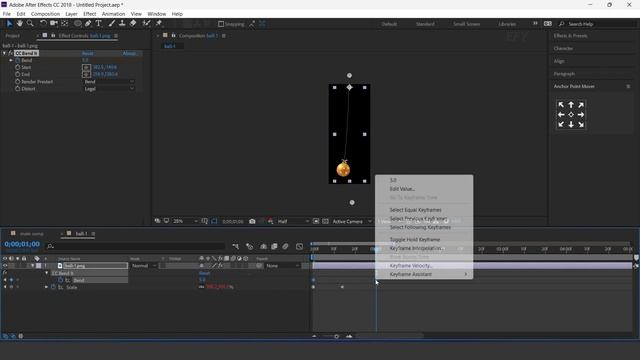The image size is (640, 360).
Task: Expand the Bend property triangle
Action: tap(11, 60)
